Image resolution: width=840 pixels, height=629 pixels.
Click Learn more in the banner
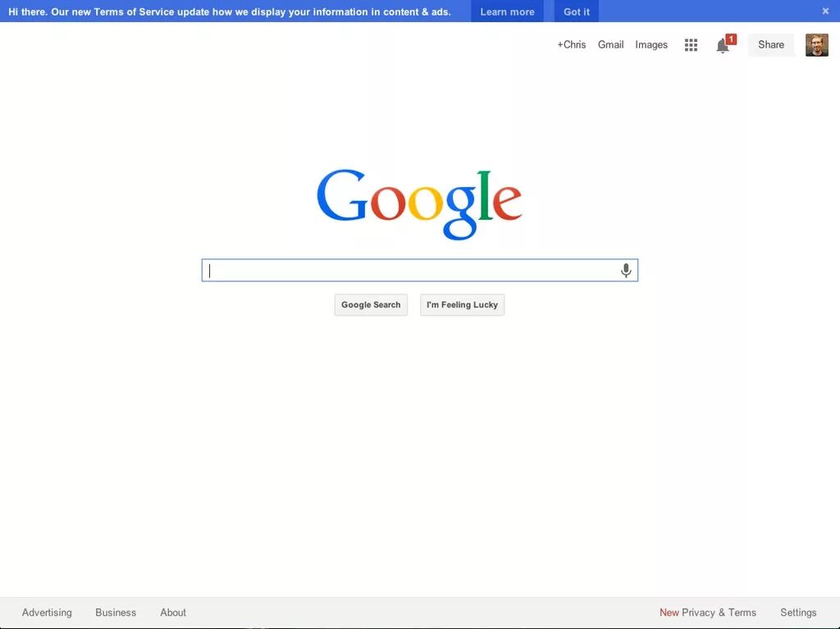[507, 11]
